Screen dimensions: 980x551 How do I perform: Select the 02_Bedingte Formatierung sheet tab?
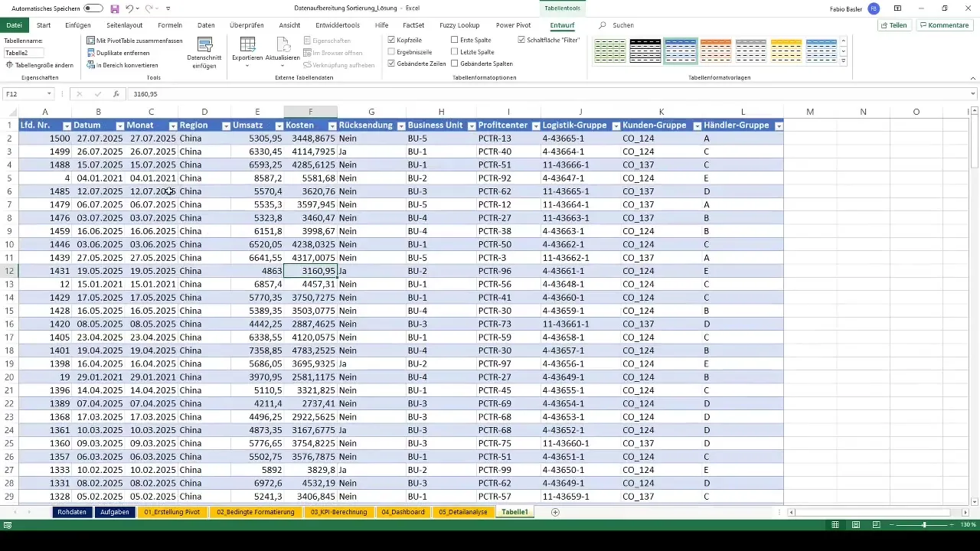coord(255,512)
